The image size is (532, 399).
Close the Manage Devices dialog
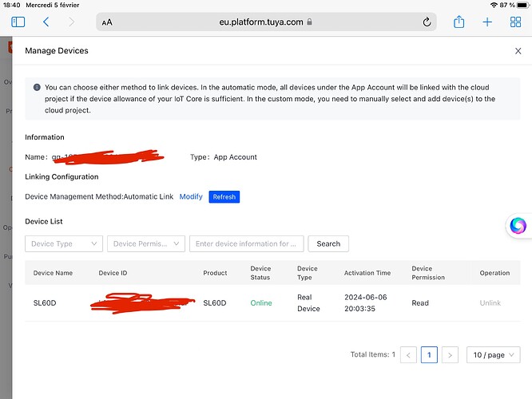pyautogui.click(x=518, y=51)
